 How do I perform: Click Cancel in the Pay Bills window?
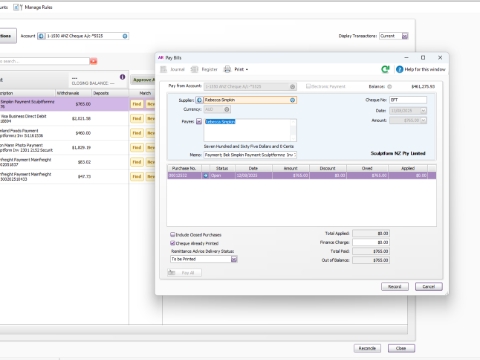(429, 287)
